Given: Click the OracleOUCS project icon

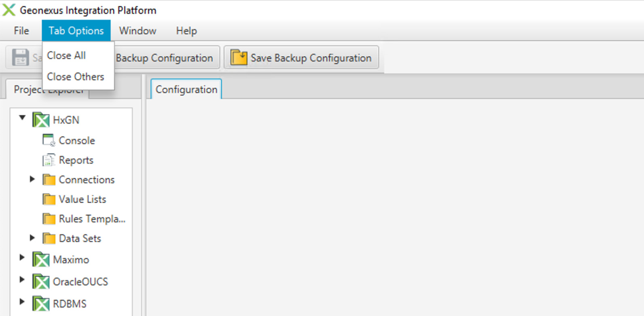Looking at the screenshot, I should pyautogui.click(x=41, y=282).
